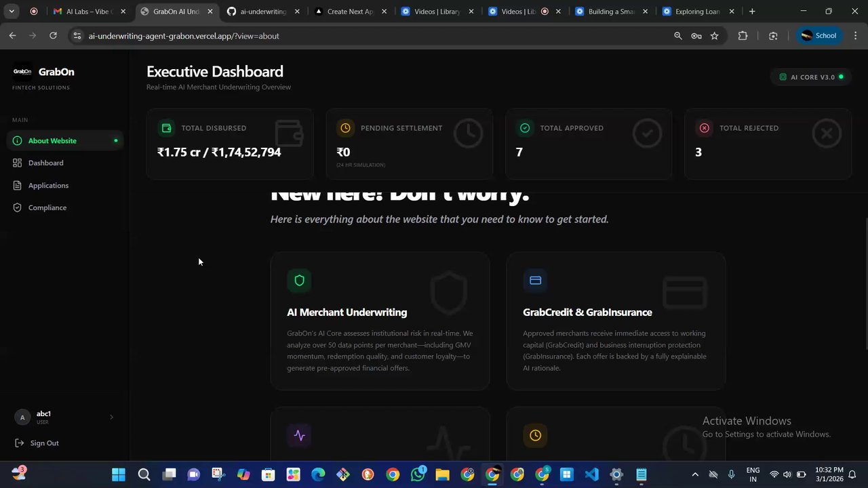Open the browser extensions puzzle icon

pos(743,36)
